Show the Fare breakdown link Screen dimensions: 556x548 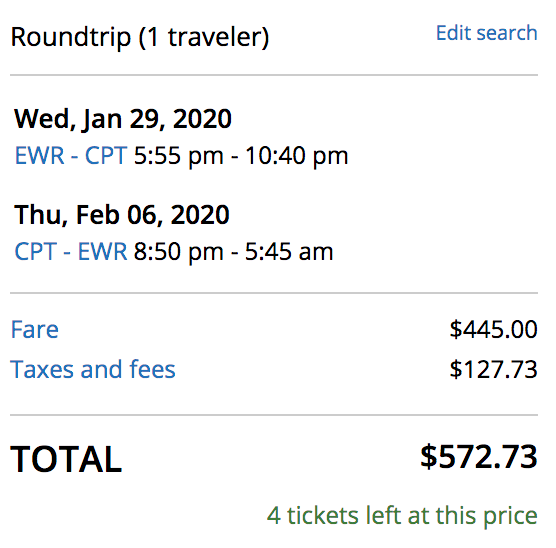pos(35,330)
